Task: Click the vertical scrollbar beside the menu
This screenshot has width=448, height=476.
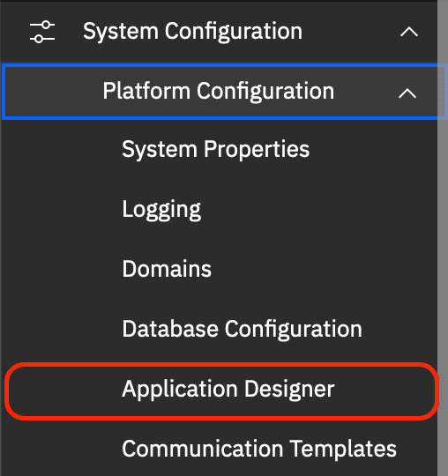Action: (x=443, y=238)
